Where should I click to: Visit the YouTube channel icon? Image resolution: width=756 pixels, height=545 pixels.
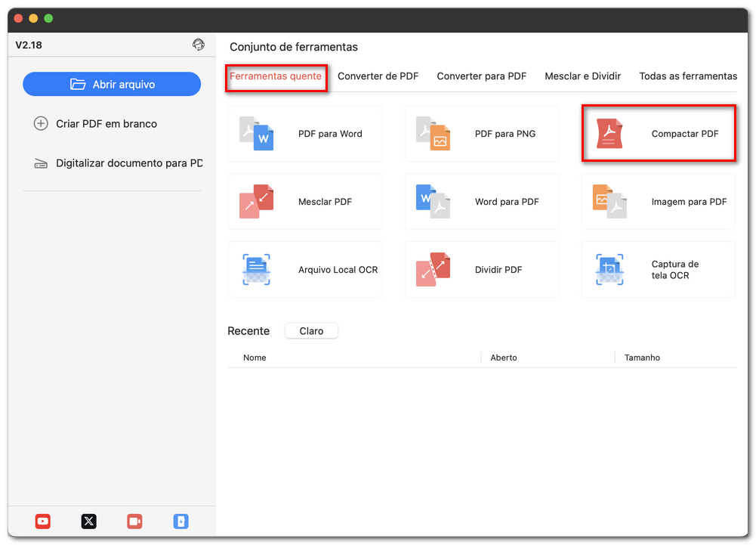(x=43, y=522)
